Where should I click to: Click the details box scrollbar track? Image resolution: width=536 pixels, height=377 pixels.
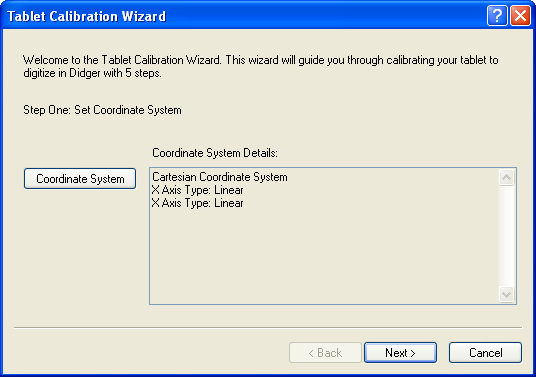coord(507,236)
